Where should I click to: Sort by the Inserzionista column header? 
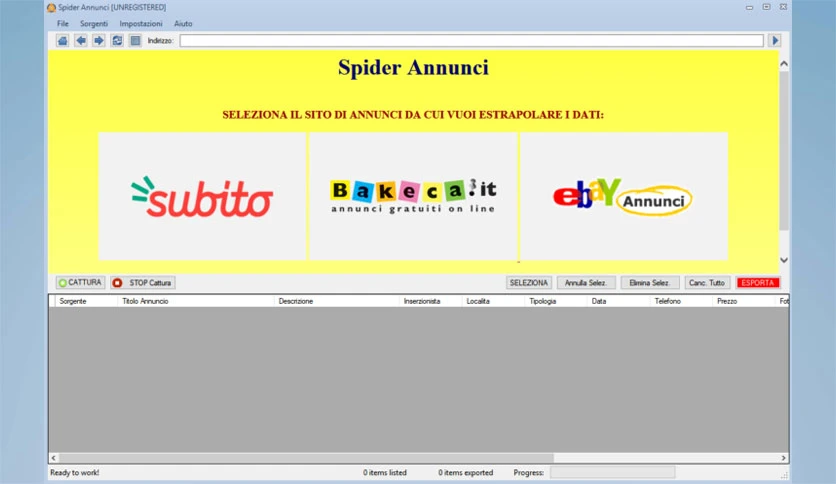[x=431, y=301]
